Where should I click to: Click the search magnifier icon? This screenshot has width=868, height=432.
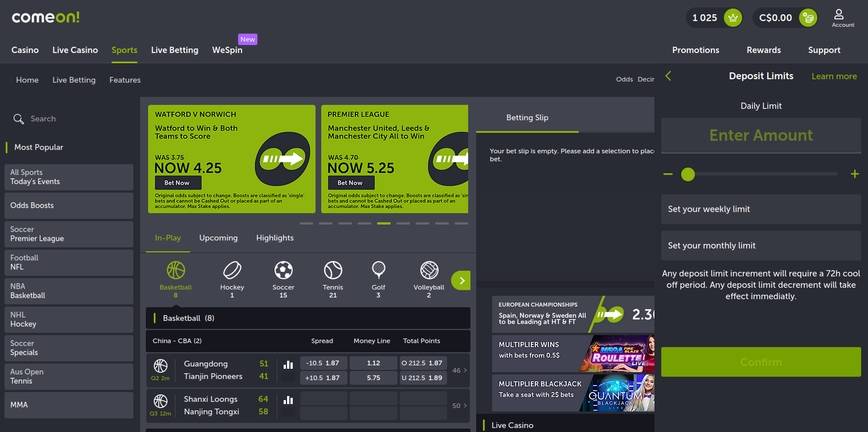19,119
